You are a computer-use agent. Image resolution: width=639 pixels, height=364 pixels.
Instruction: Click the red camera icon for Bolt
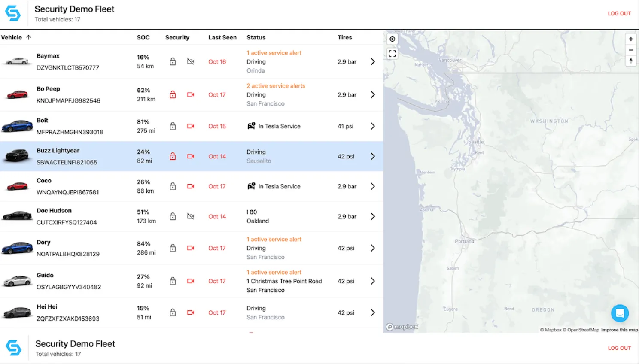pos(191,126)
